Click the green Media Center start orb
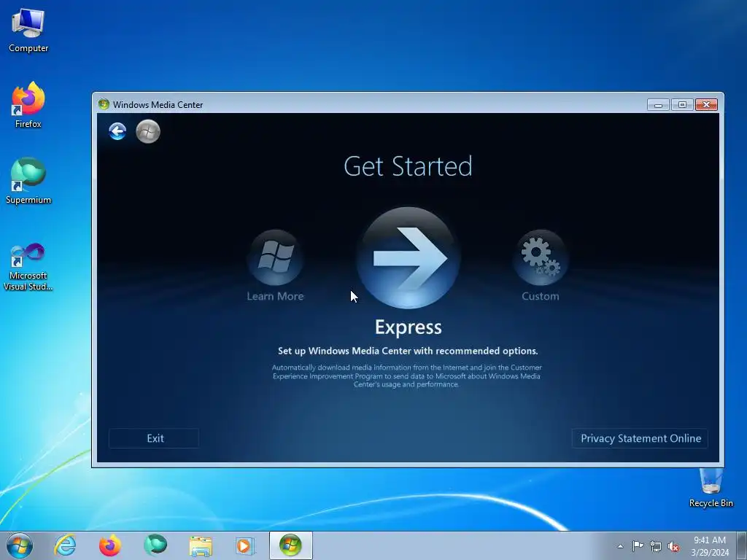This screenshot has width=747, height=560. tap(148, 131)
